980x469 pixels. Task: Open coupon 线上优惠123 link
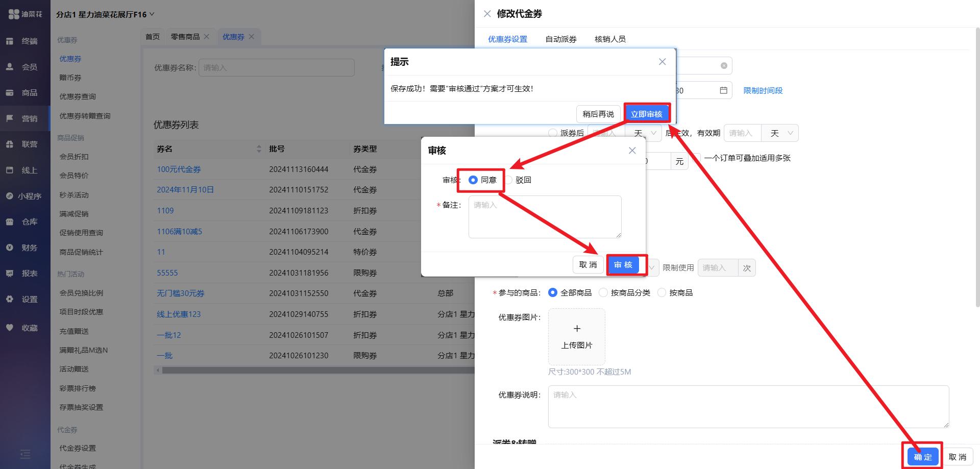click(x=179, y=314)
